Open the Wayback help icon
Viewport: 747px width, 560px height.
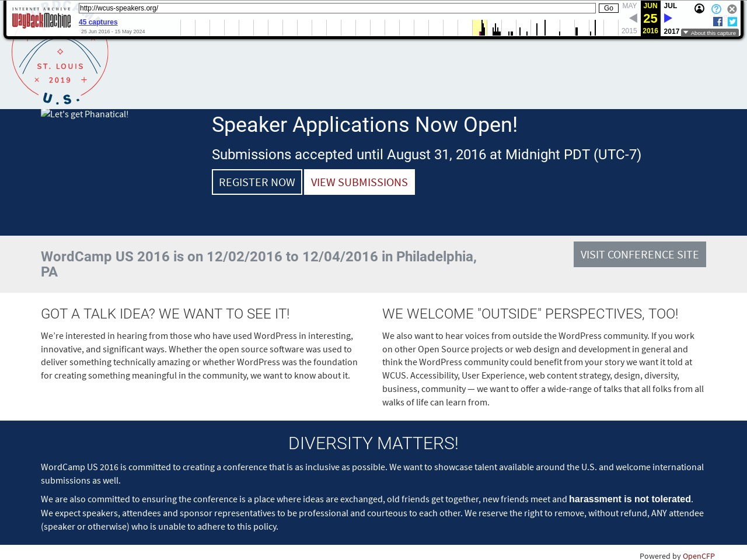pos(716,9)
